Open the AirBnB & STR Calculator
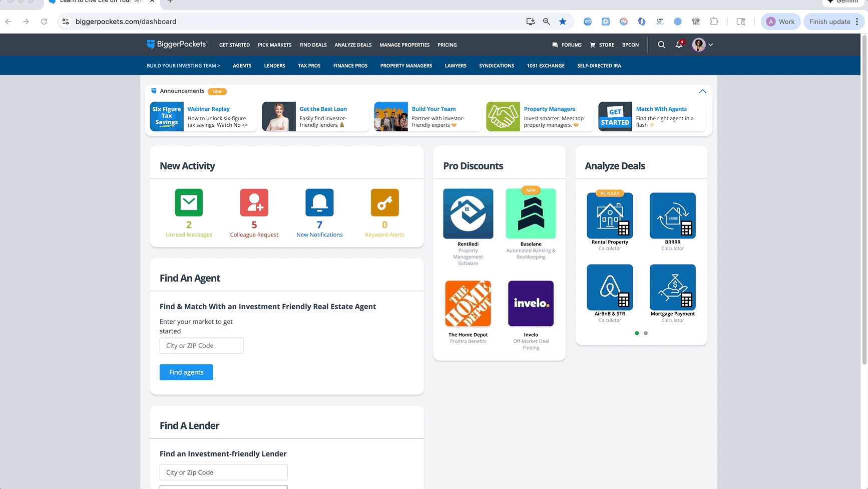 click(x=610, y=288)
